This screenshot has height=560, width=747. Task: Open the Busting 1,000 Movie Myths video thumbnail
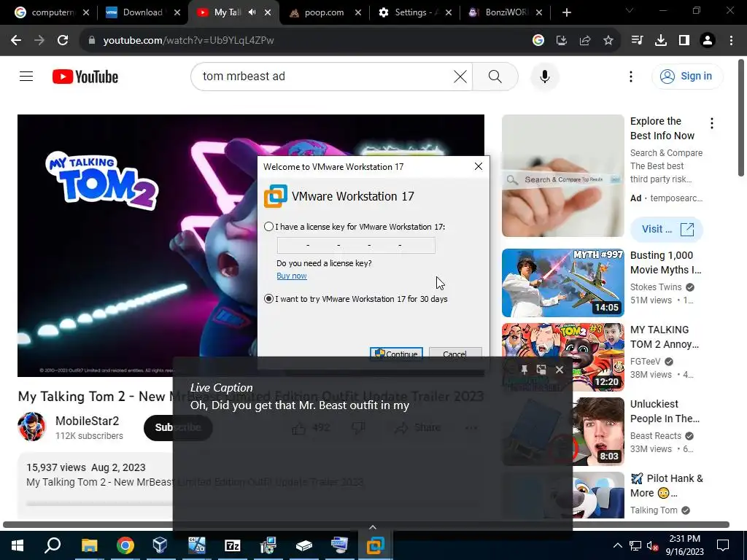[x=562, y=283]
